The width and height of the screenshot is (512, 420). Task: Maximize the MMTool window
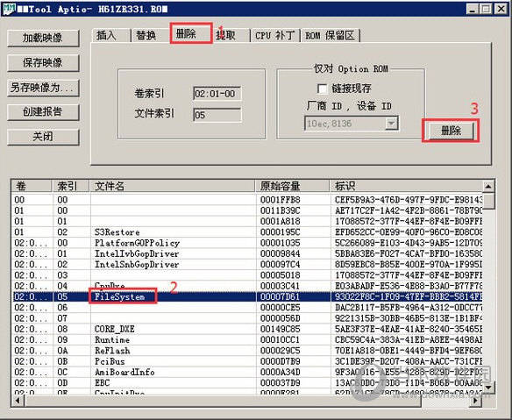(x=486, y=9)
